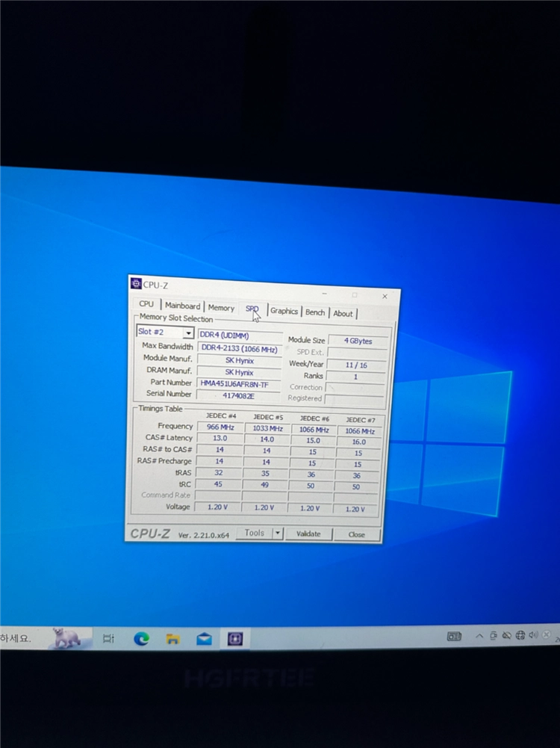The width and height of the screenshot is (560, 748).
Task: Go to the Bench tab
Action: 315,312
